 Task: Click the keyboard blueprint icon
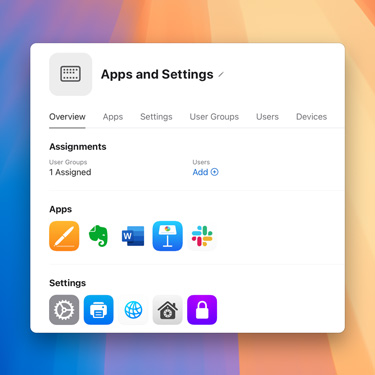click(x=70, y=74)
